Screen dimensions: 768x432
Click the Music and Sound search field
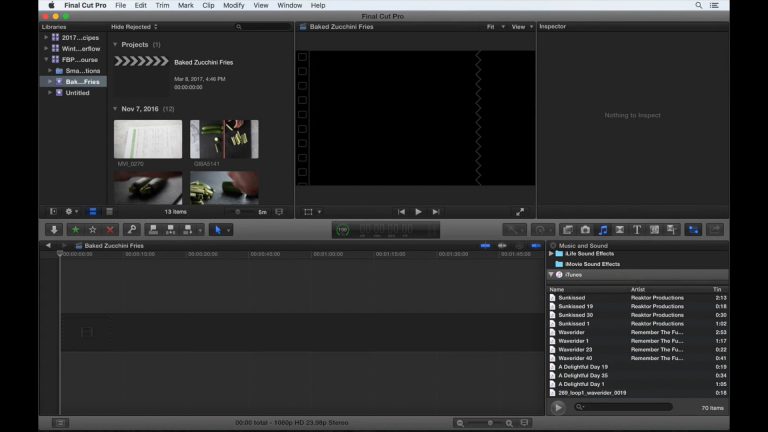coord(623,407)
